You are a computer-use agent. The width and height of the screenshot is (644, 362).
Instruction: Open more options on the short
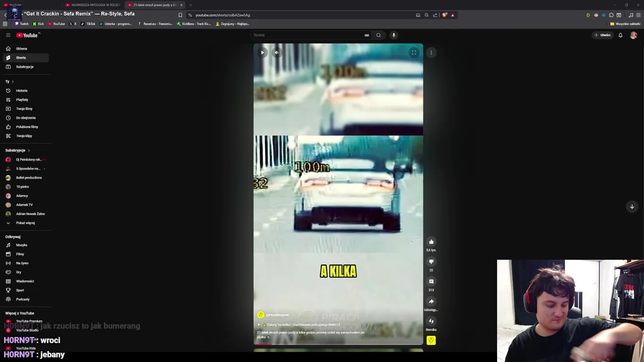click(x=431, y=52)
